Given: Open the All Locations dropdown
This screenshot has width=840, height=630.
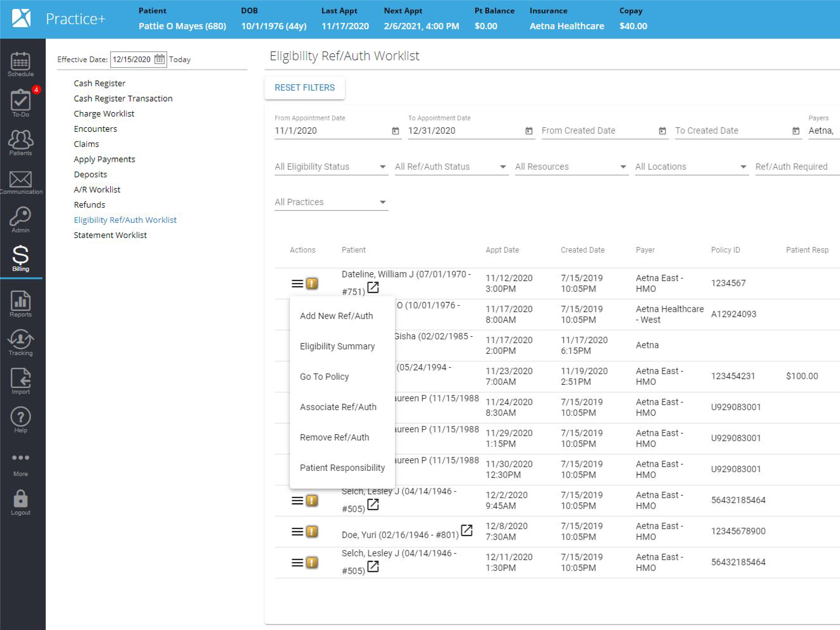Looking at the screenshot, I should pyautogui.click(x=691, y=167).
